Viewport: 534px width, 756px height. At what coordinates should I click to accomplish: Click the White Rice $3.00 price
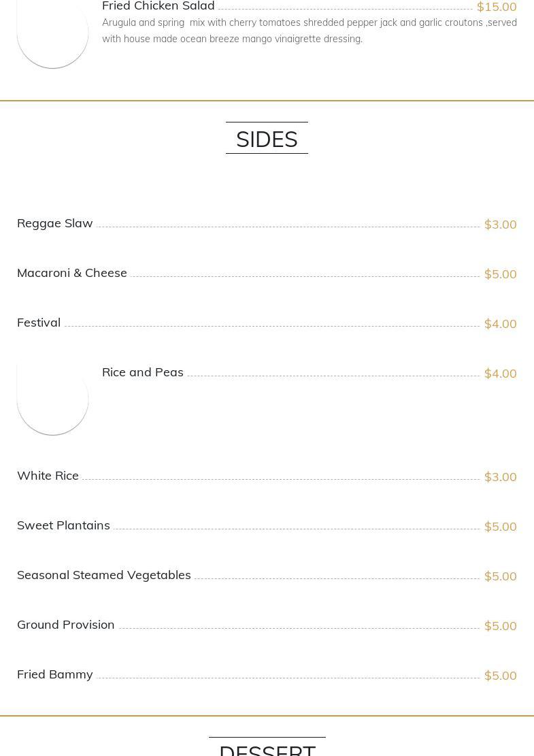(500, 477)
